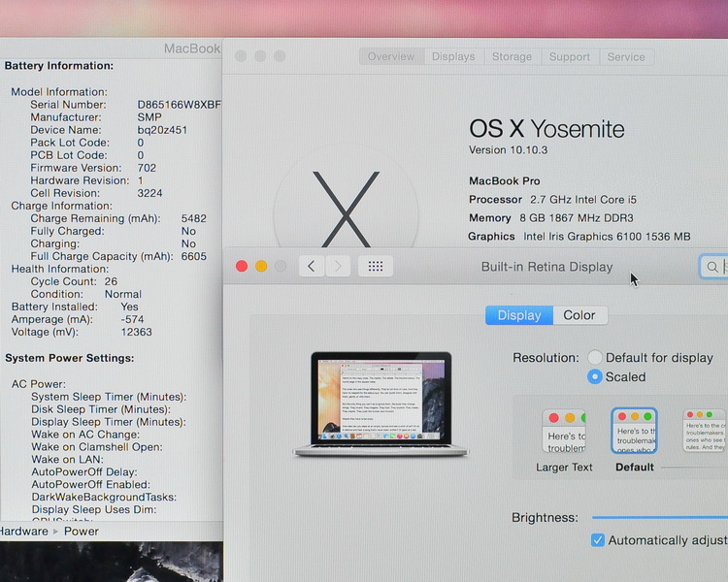This screenshot has height=582, width=728.
Task: Click the System Power Settings heading
Action: (x=70, y=358)
